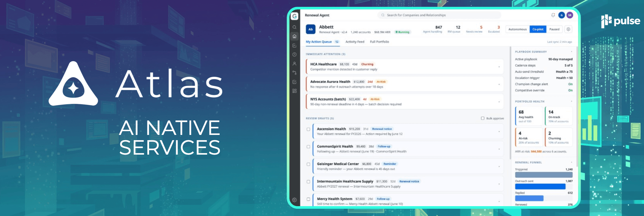
Task: Click the Abbett Ab company badge
Action: pos(311,29)
